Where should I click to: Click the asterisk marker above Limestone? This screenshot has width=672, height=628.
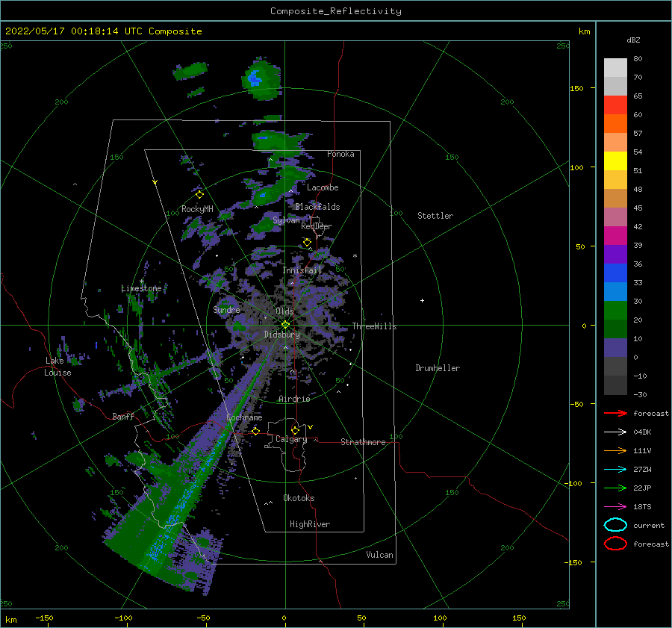click(142, 282)
